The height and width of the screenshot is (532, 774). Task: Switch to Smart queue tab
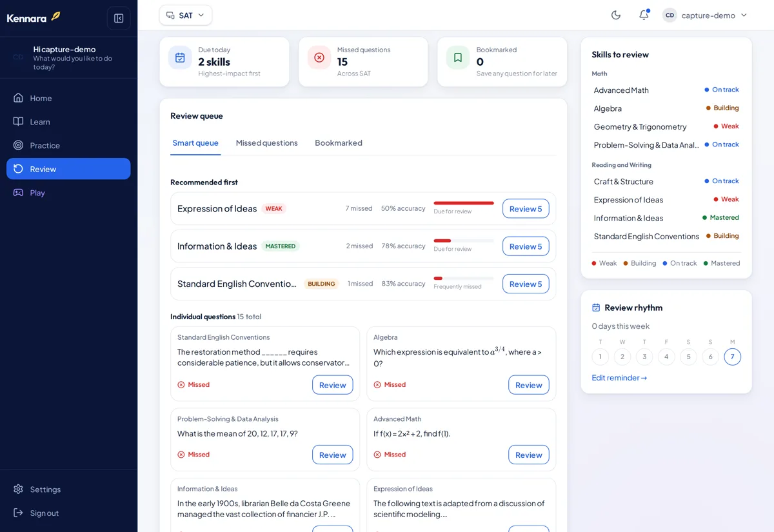click(x=195, y=143)
